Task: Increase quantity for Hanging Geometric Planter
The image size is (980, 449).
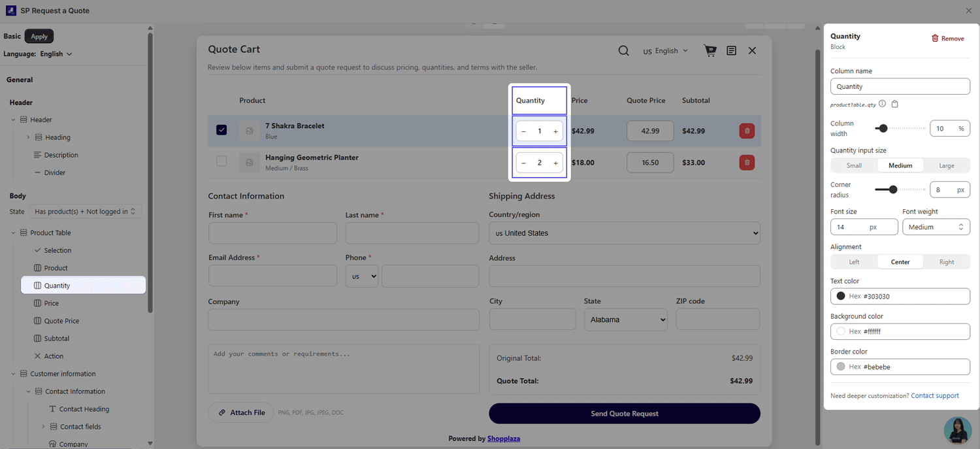Action: (x=555, y=163)
